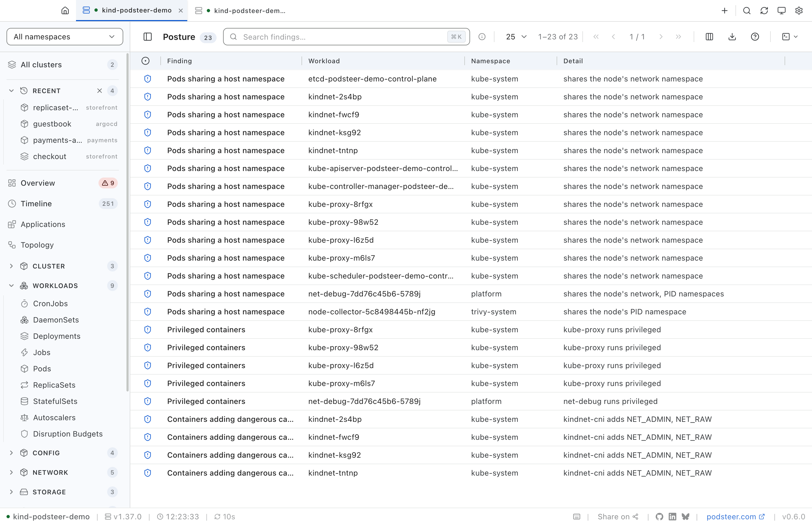Click shield icon of etcd-podsteer-demo-control-plane row
The width and height of the screenshot is (812, 525).
tap(148, 79)
